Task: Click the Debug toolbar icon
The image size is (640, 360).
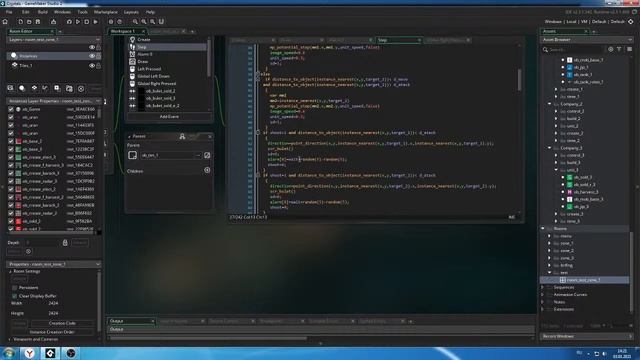Action: coord(69,22)
